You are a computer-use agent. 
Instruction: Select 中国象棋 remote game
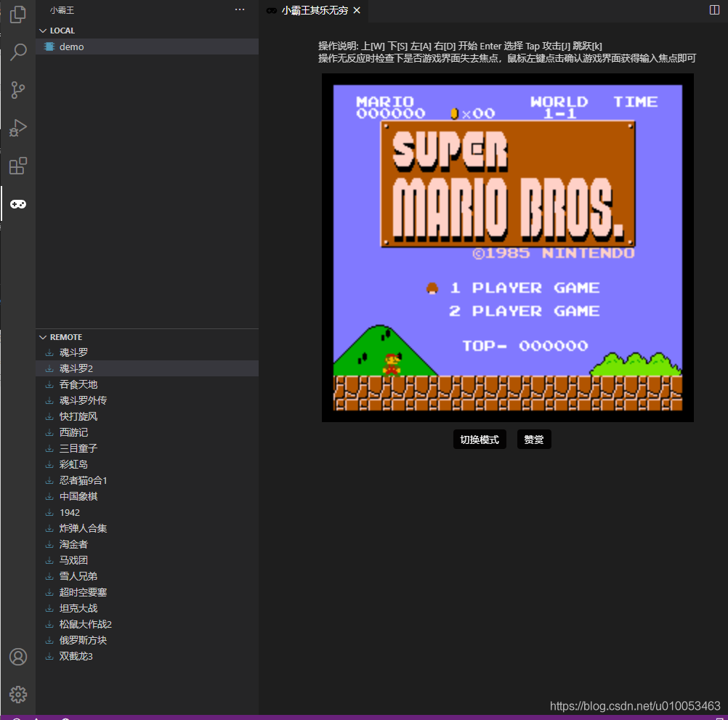coord(147,497)
